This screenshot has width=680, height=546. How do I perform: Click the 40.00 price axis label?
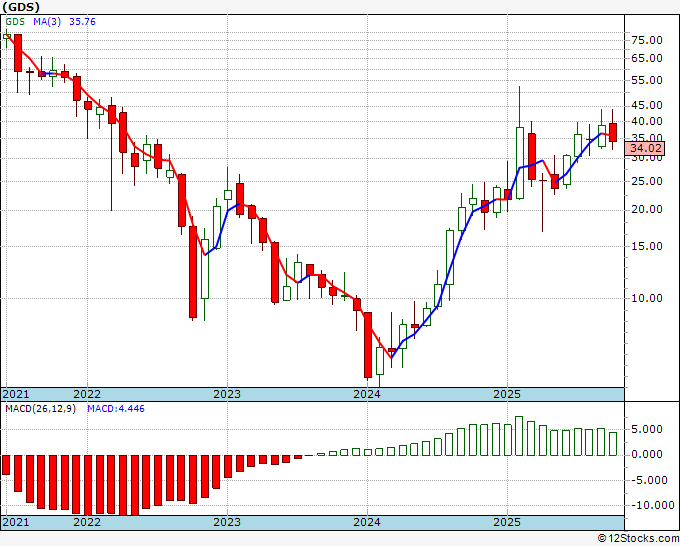click(647, 121)
